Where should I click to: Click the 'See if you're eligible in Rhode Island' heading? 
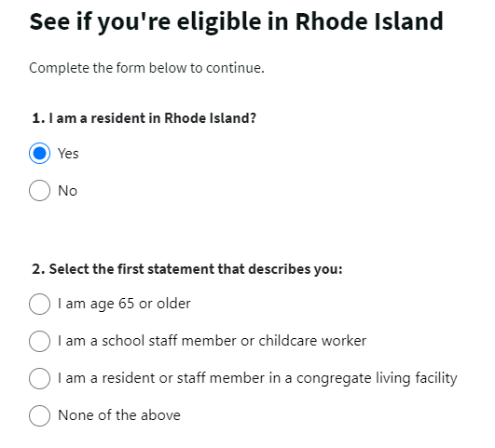point(237,22)
